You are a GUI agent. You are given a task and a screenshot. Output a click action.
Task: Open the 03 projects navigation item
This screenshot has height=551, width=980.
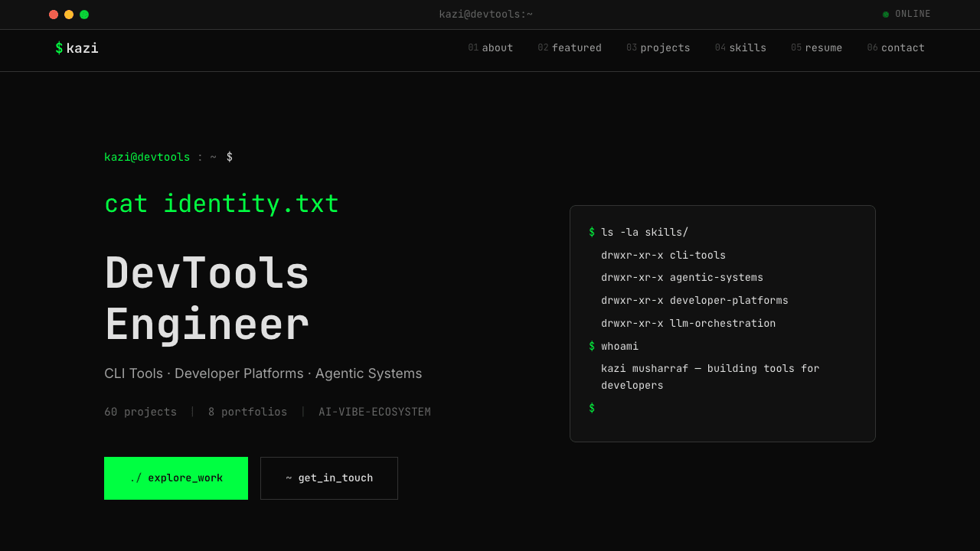(x=658, y=47)
